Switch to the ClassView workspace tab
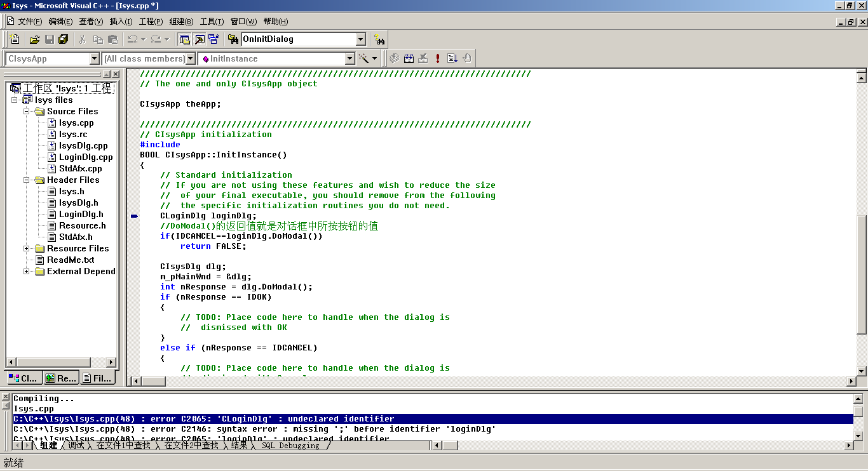 (25, 378)
